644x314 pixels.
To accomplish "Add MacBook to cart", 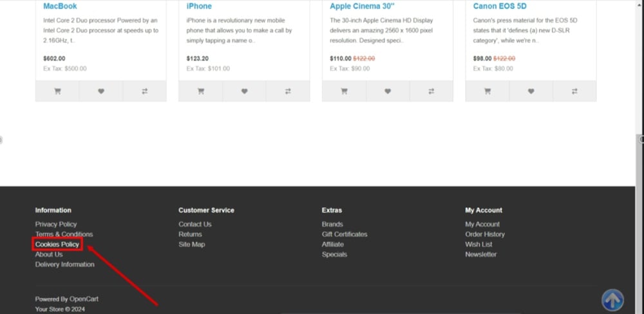I will coord(57,91).
